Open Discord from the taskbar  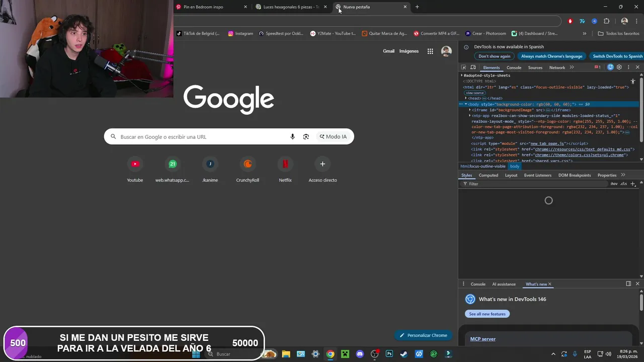tap(360, 354)
